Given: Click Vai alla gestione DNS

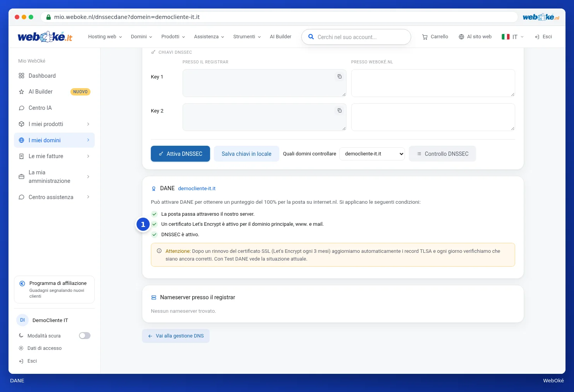Looking at the screenshot, I should [x=176, y=336].
